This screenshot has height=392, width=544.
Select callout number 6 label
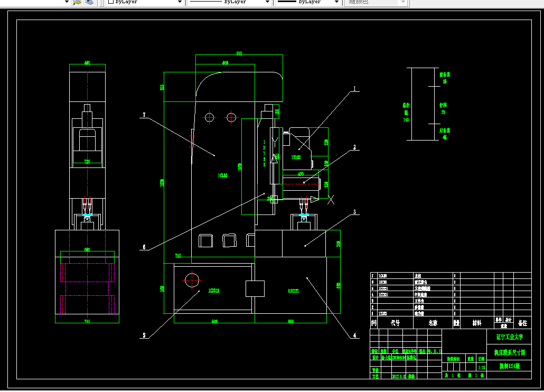[144, 247]
